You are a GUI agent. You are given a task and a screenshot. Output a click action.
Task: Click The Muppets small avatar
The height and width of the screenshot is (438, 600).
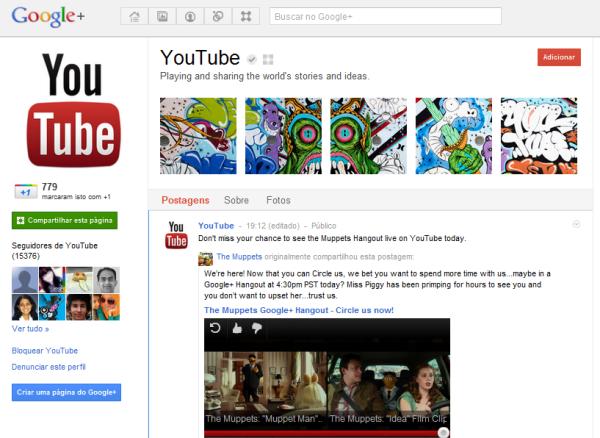click(205, 259)
